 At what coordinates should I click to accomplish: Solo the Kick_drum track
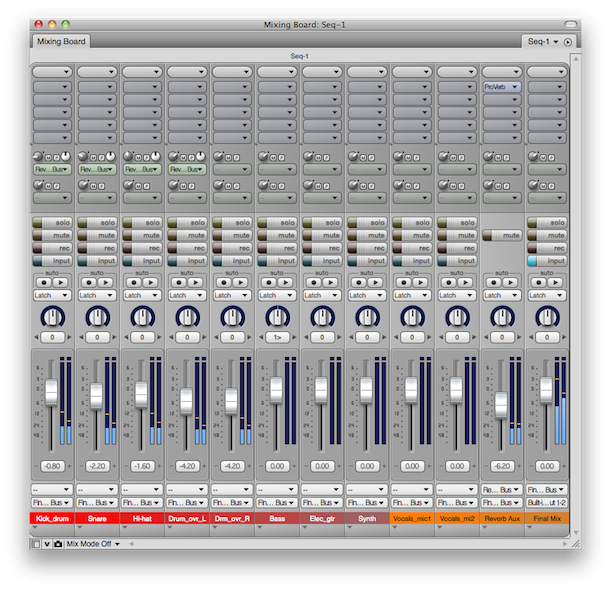52,223
